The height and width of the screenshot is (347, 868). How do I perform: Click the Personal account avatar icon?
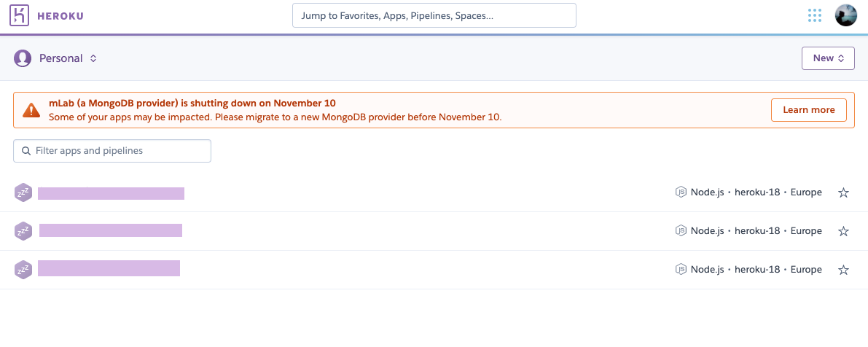pyautogui.click(x=23, y=58)
